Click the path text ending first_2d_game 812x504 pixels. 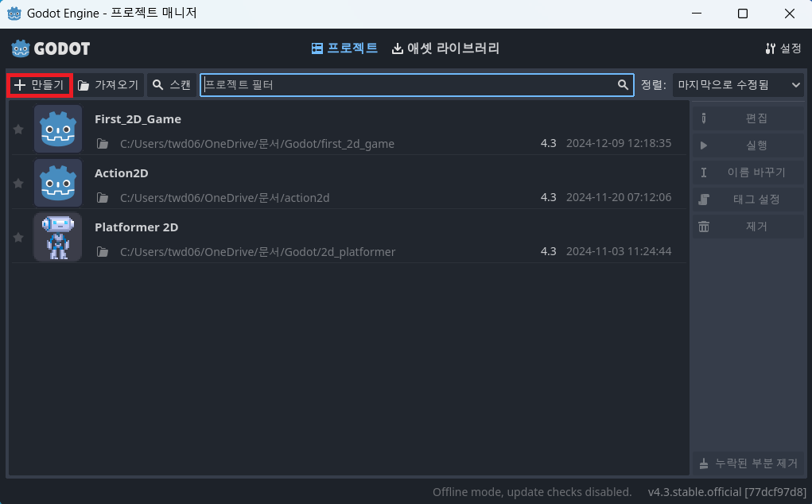(x=257, y=144)
